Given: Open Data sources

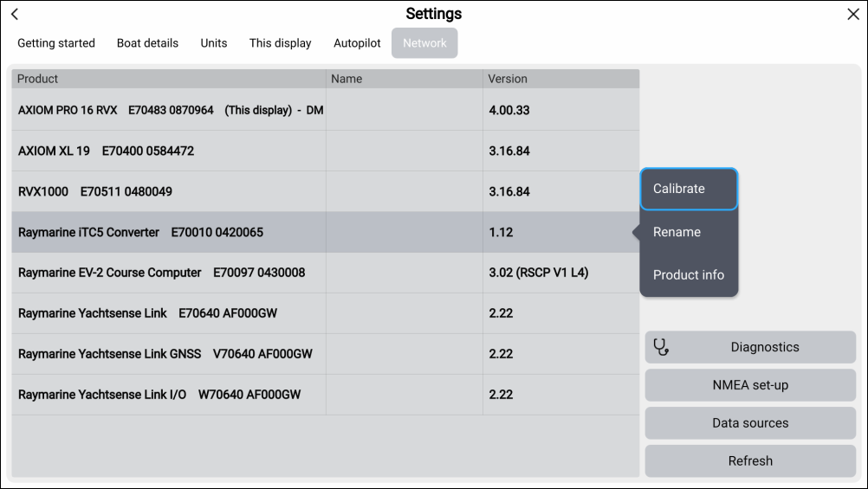Looking at the screenshot, I should 750,423.
